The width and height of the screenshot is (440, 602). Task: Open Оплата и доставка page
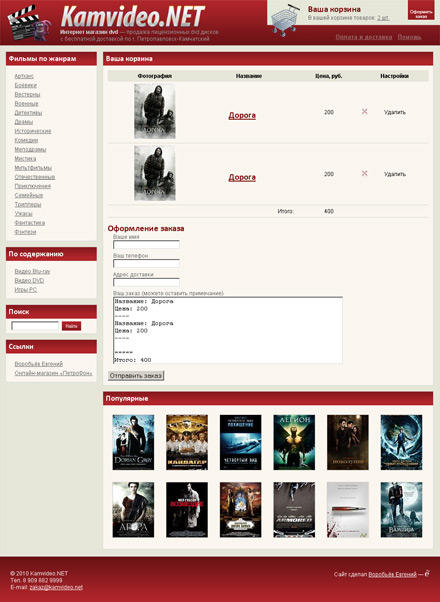point(364,37)
